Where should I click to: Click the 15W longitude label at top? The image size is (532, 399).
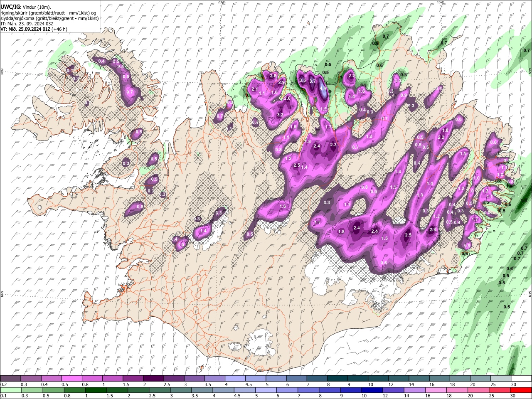440,2
